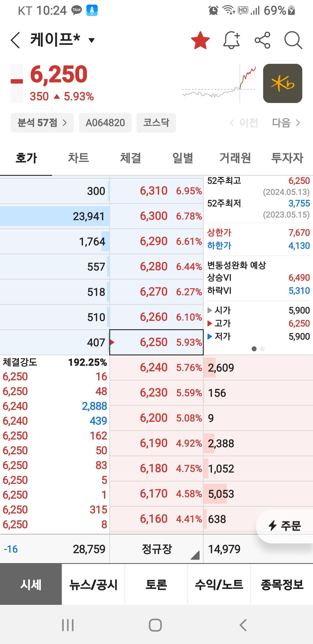Switch to the 차트 tab
This screenshot has height=644, width=313.
78,158
